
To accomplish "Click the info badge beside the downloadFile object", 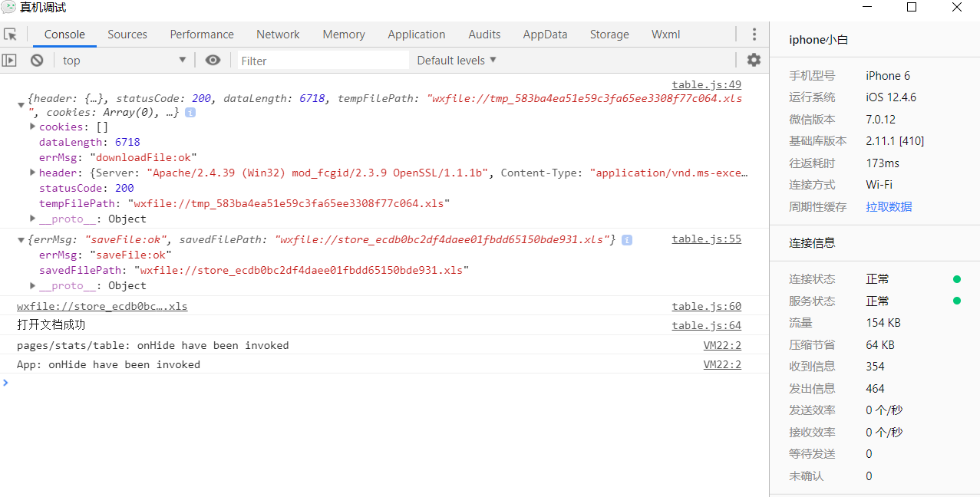I will point(190,113).
